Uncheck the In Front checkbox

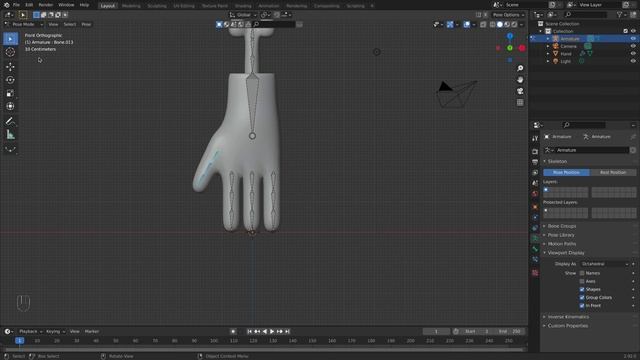click(x=582, y=306)
